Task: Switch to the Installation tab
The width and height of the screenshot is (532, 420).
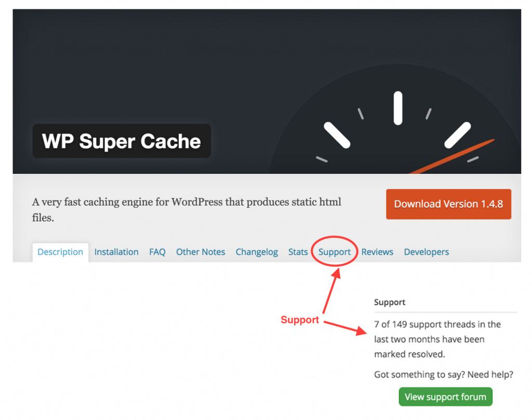Action: tap(116, 252)
